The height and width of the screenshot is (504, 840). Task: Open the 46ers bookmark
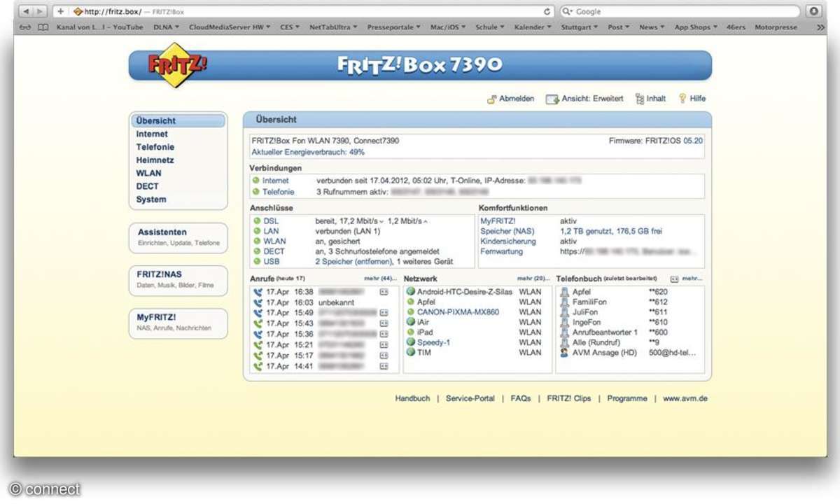[736, 27]
